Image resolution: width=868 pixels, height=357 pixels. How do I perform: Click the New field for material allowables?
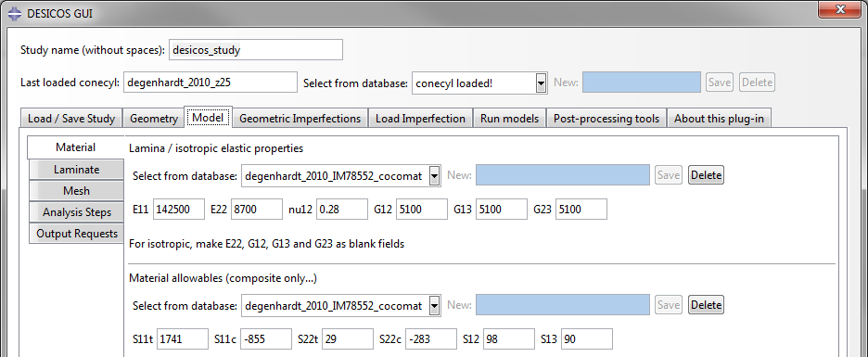(562, 305)
